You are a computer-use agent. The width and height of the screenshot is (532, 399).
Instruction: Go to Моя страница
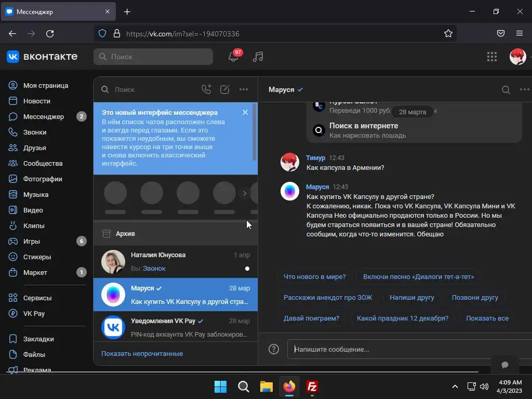46,86
